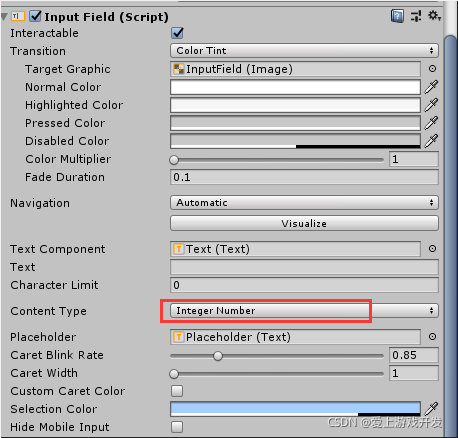Click the Placeholder (Text) object field
Viewport: 458px width, 438px height.
pyautogui.click(x=295, y=337)
